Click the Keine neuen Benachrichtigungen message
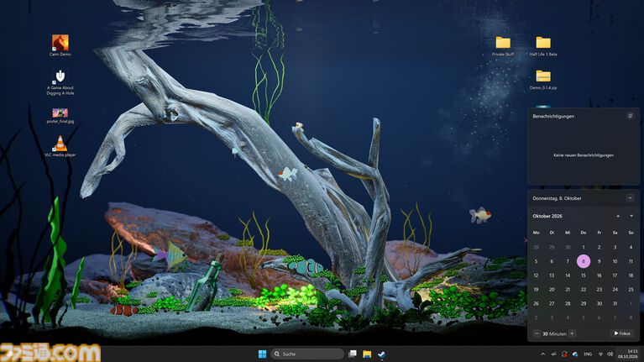 click(x=584, y=155)
